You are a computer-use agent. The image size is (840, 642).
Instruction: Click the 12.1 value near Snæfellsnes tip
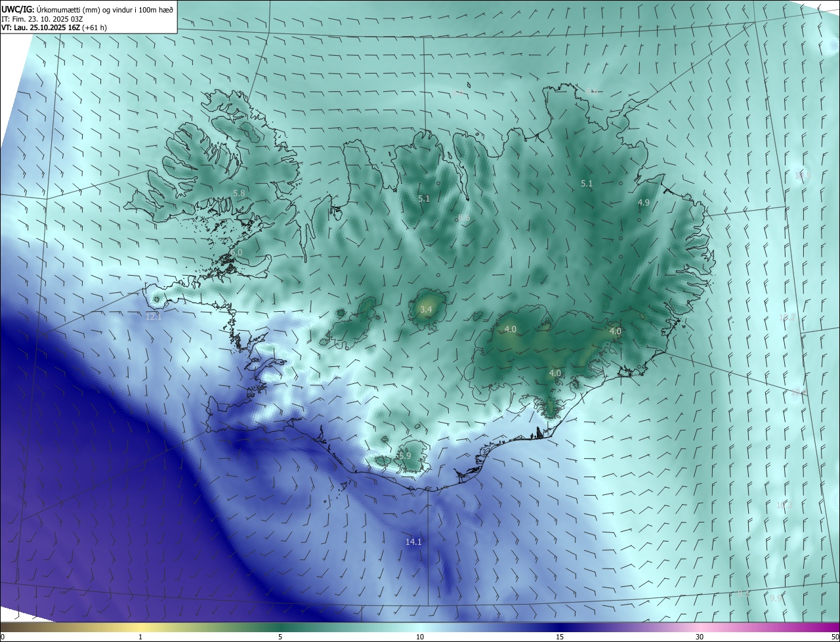tap(154, 316)
